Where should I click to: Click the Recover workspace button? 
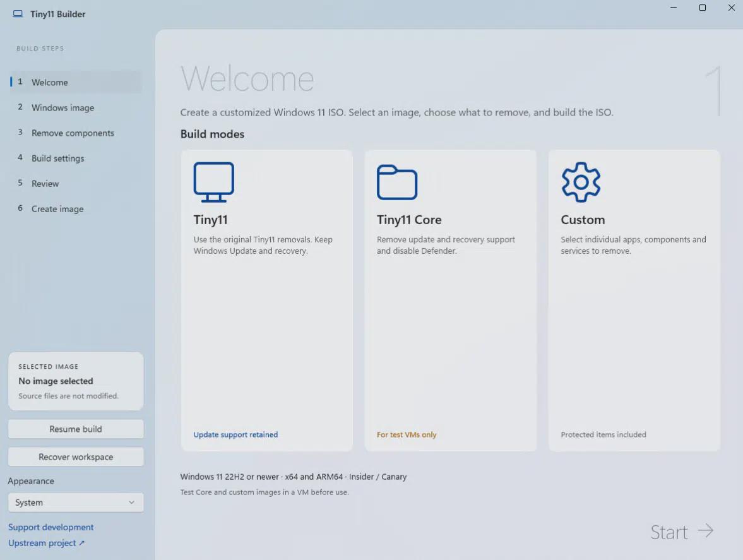click(x=76, y=456)
